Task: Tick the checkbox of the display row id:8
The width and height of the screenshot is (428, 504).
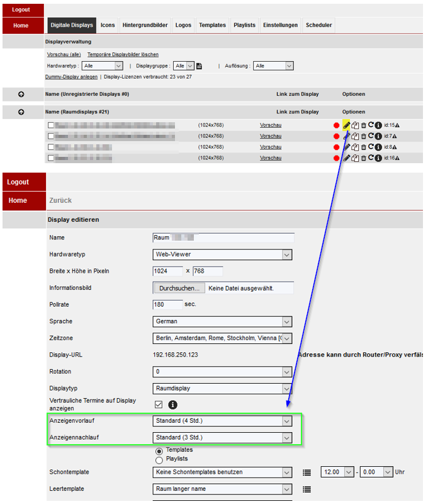Action: click(51, 147)
